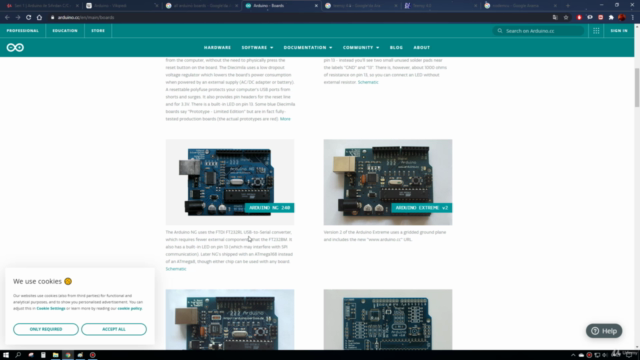Expand the Documentation dropdown menu
Image resolution: width=640 pixels, height=360 pixels.
[x=308, y=48]
